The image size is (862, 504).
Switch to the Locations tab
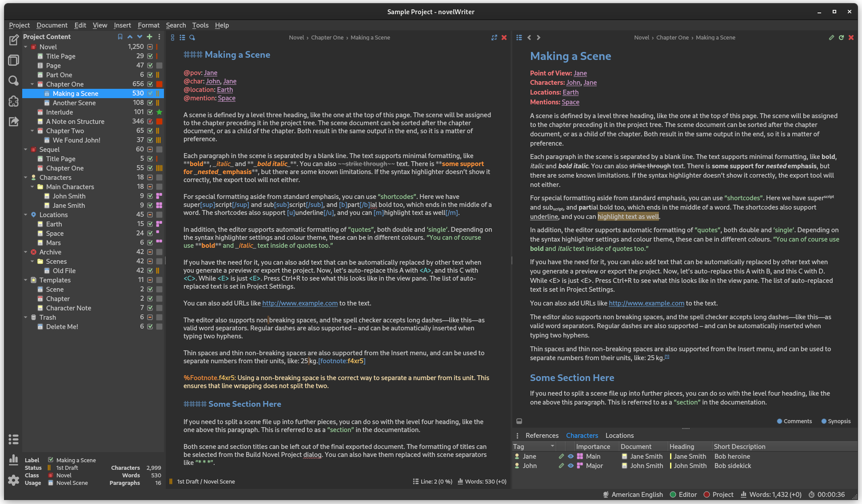[x=619, y=436]
